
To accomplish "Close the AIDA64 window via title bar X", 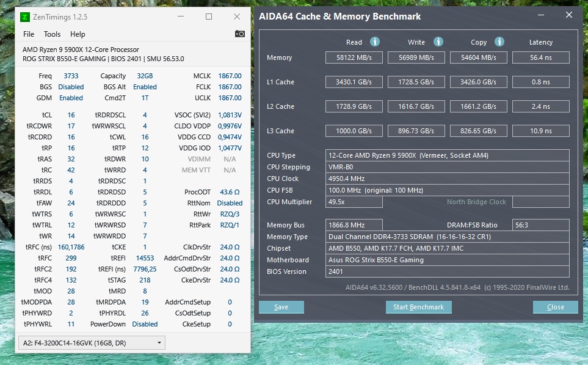I will click(569, 15).
